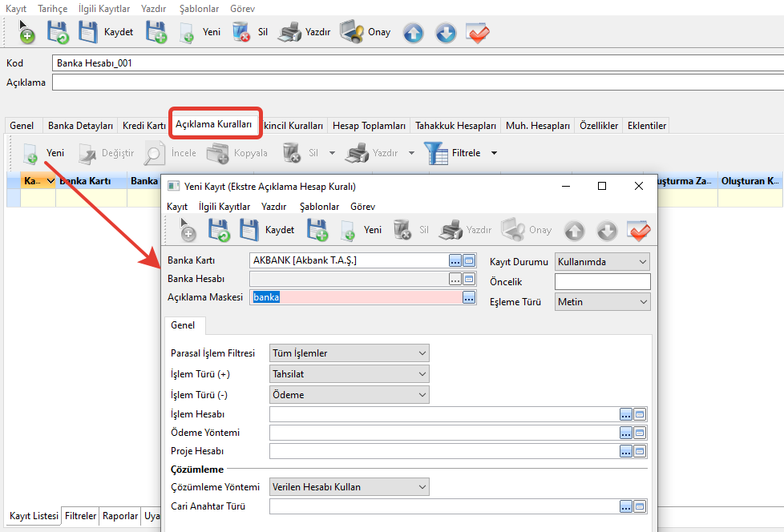The image size is (784, 532).
Task: Switch to the Hesap Toplamları tab
Action: (369, 126)
